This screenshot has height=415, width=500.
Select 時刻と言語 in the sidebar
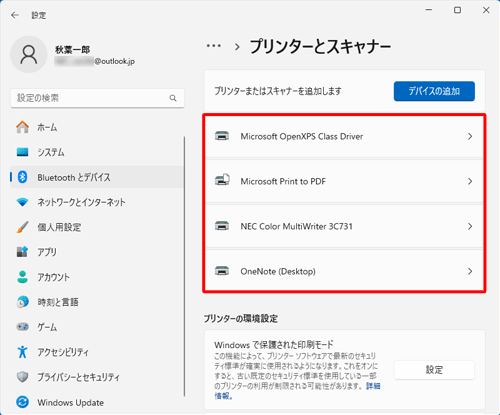[x=97, y=302]
